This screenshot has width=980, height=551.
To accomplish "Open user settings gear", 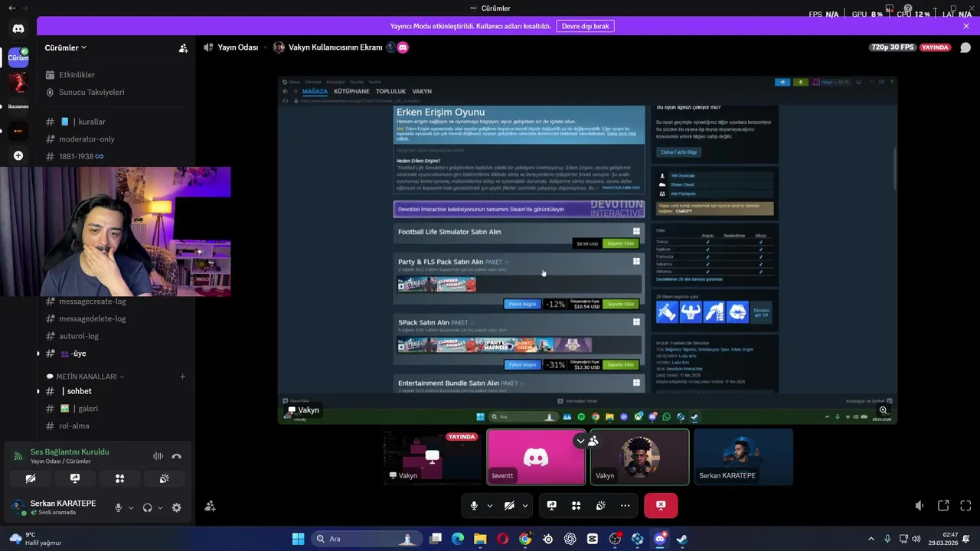I will [x=177, y=507].
